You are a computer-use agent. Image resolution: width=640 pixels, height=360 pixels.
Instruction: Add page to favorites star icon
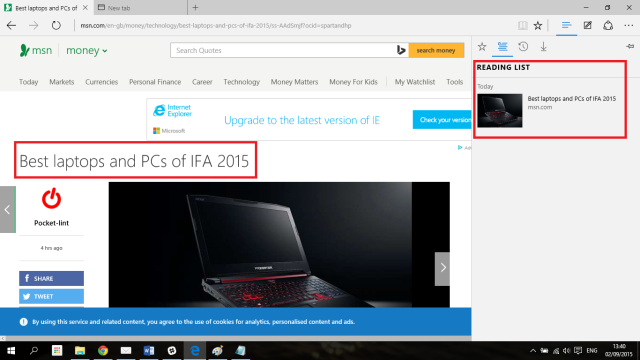click(538, 25)
